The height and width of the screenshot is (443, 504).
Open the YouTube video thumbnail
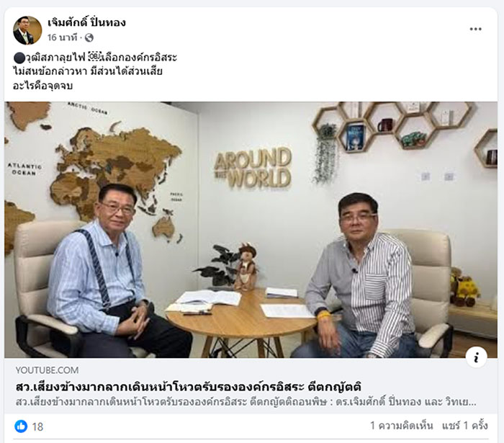pyautogui.click(x=251, y=230)
